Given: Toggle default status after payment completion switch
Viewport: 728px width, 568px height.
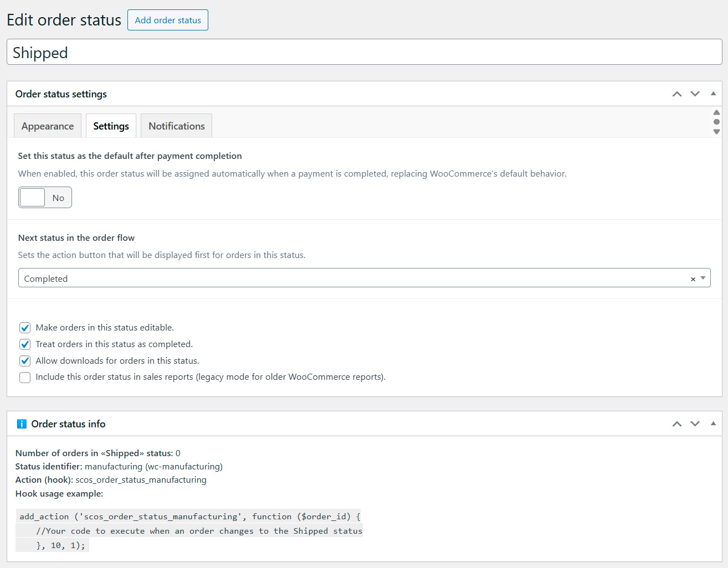Looking at the screenshot, I should point(45,198).
